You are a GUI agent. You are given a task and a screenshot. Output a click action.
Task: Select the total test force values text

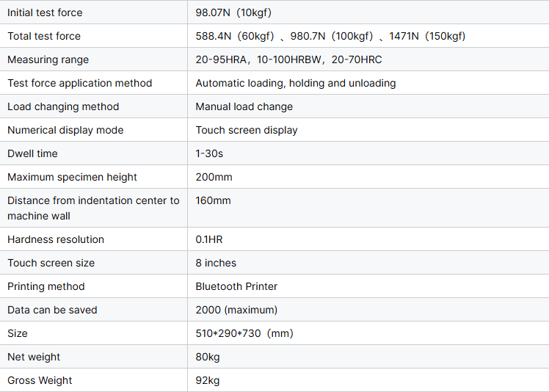330,36
